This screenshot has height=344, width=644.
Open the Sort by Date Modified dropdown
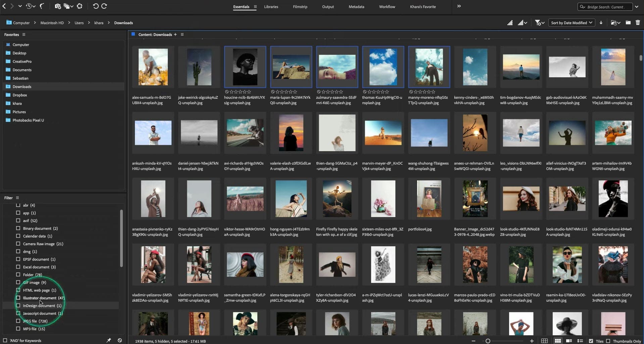tap(571, 23)
